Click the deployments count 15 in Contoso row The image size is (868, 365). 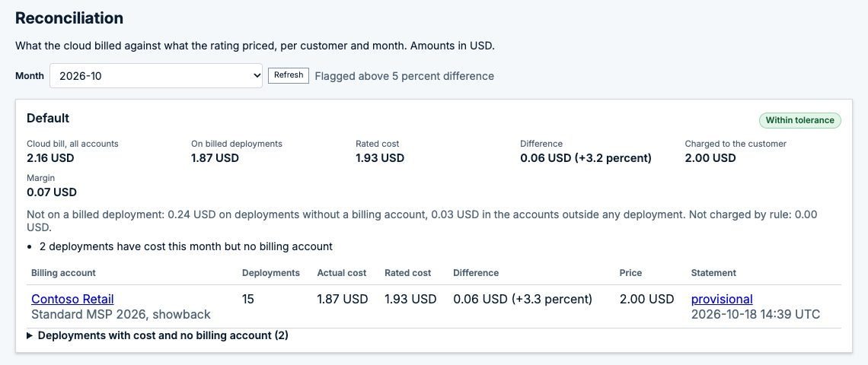click(249, 299)
